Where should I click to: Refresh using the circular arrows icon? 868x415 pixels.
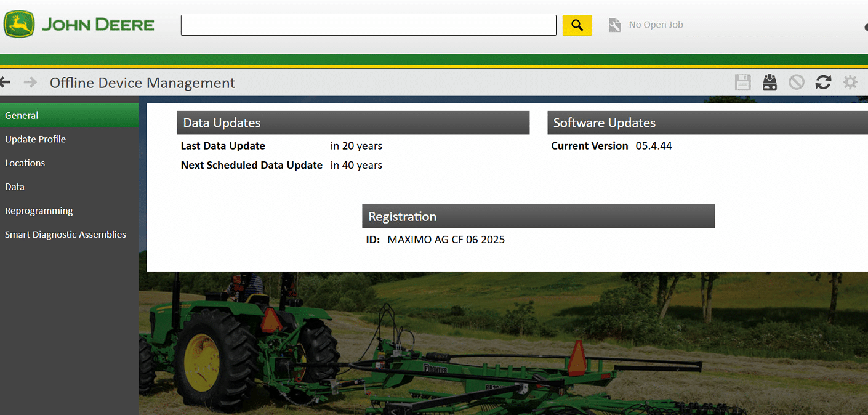pyautogui.click(x=823, y=82)
